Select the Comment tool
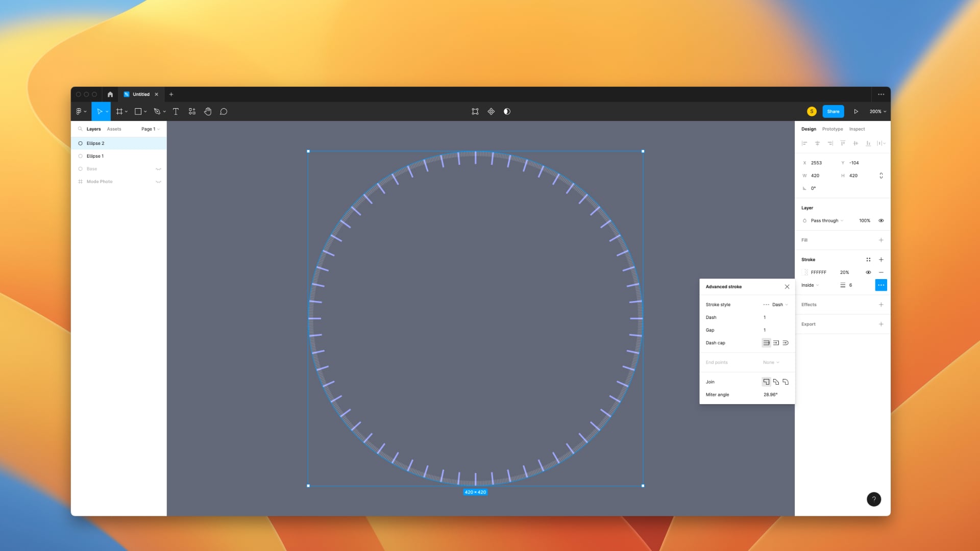980x551 pixels. 224,111
